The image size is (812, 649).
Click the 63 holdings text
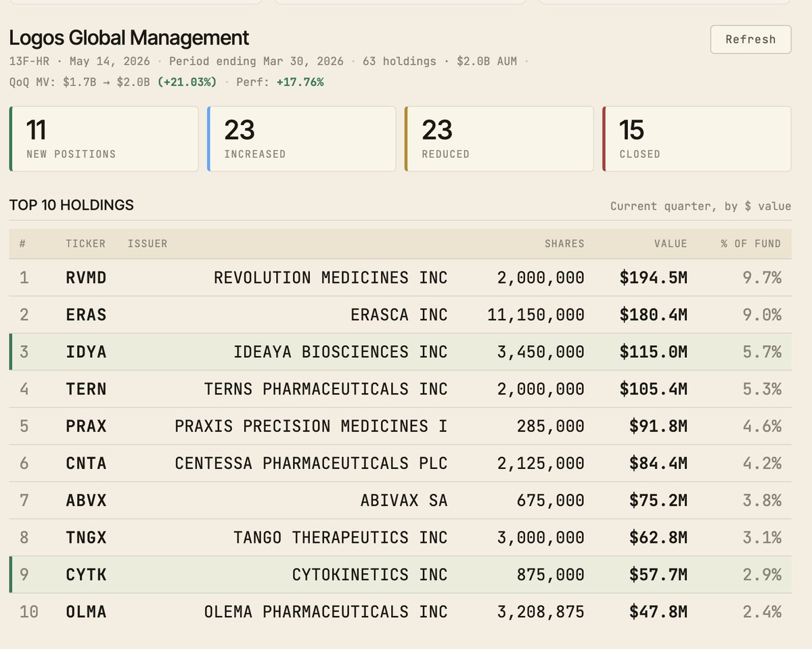(400, 61)
